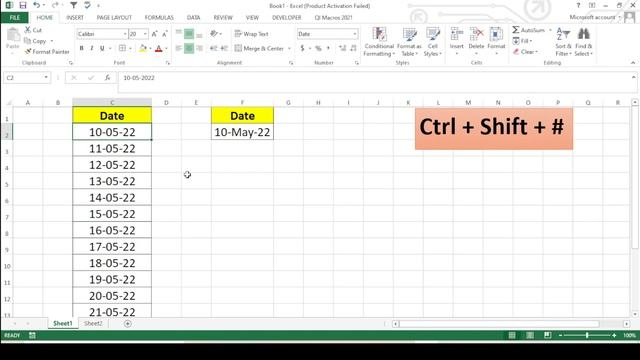
Task: Switch to the REVIEW tab
Action: click(223, 18)
